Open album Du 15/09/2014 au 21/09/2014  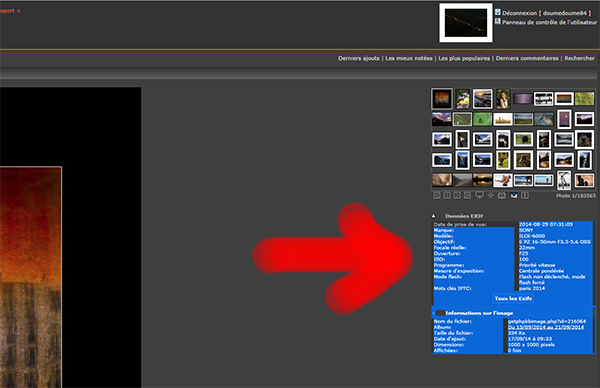(x=546, y=327)
